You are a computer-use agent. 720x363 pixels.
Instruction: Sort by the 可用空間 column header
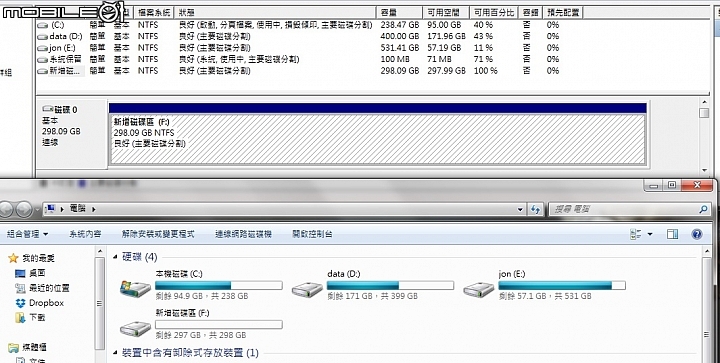446,13
